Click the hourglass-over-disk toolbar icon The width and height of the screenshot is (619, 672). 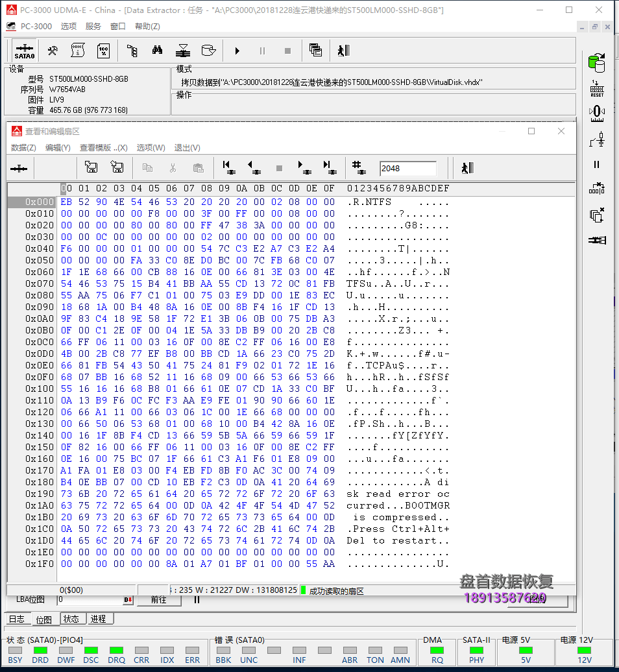(183, 51)
